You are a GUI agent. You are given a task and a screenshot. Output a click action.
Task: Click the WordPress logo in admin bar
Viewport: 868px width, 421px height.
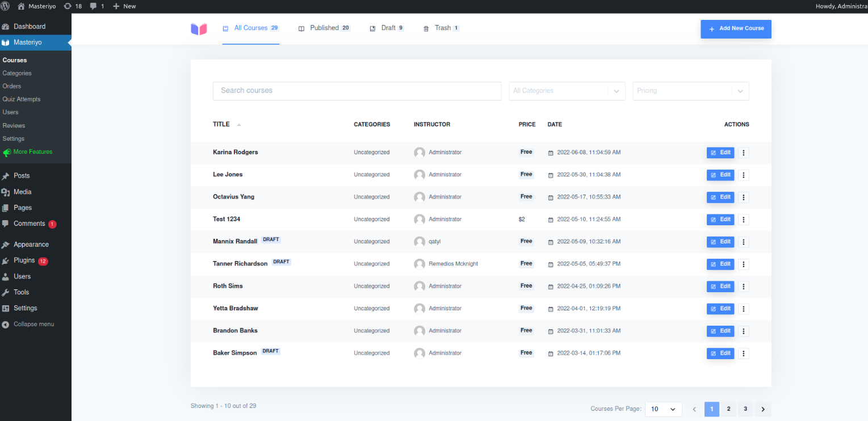(5, 6)
